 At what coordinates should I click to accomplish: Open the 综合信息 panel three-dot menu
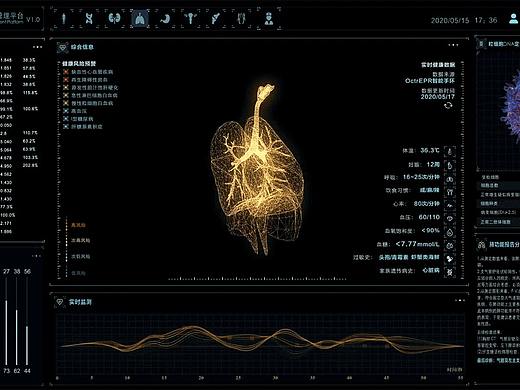pos(453,45)
